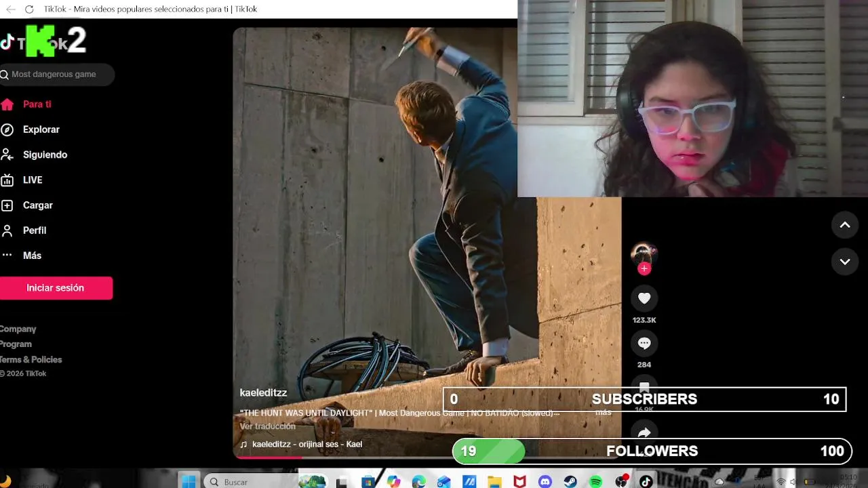Open the TikTok app taskbar icon
The width and height of the screenshot is (868, 488).
(646, 481)
